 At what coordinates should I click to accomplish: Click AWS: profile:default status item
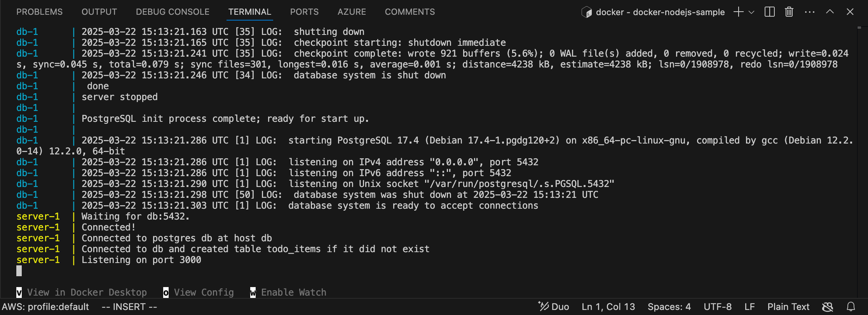(45, 307)
